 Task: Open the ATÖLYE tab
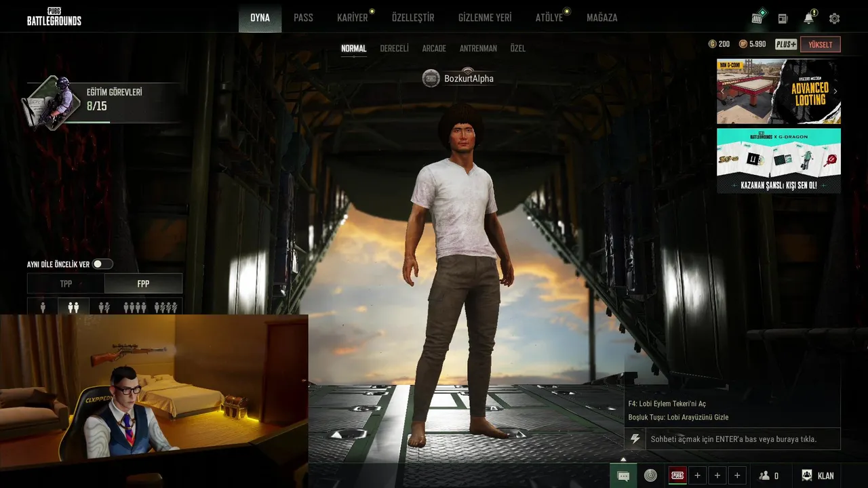549,18
